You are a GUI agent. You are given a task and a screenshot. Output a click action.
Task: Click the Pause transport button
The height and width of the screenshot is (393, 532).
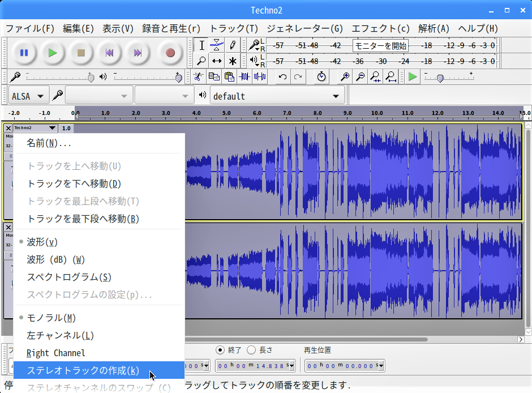24,53
